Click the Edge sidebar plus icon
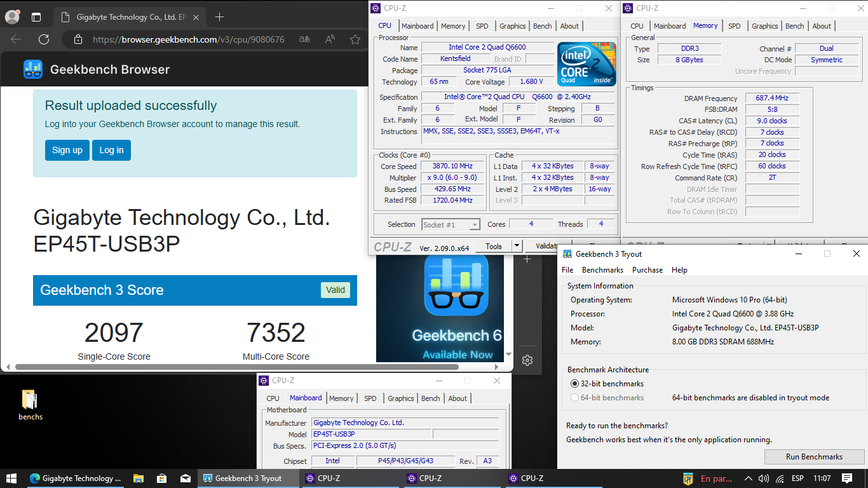Image resolution: width=868 pixels, height=488 pixels. click(x=527, y=259)
